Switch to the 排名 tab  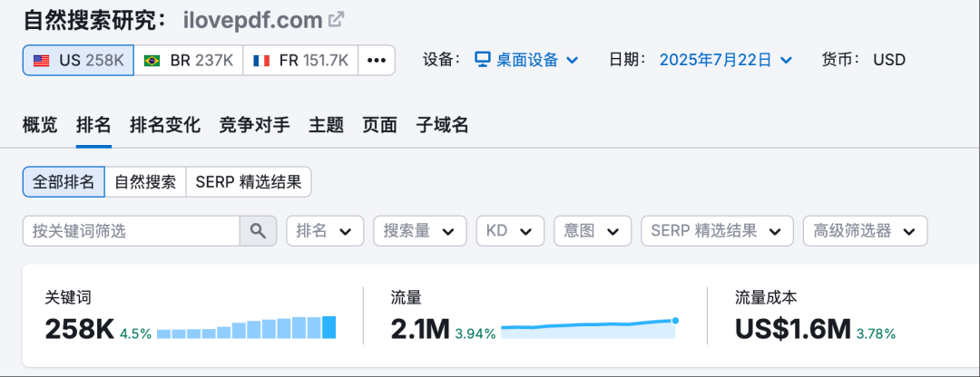pyautogui.click(x=93, y=125)
